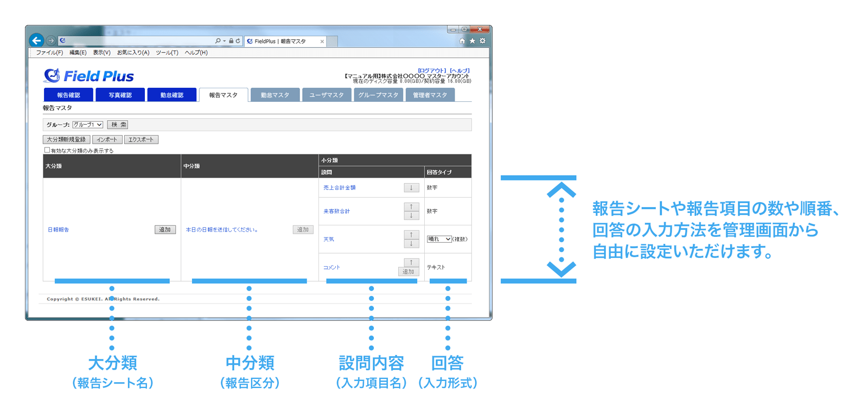Open the 晴れ answer dropdown for 天気

pos(439,239)
